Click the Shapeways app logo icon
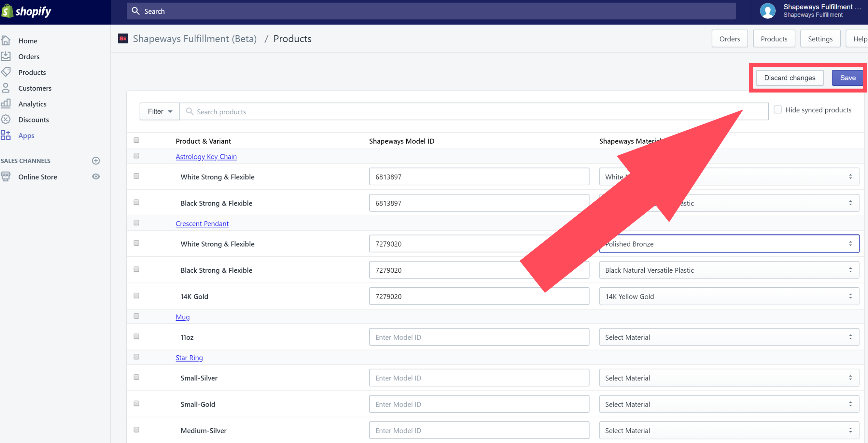 click(x=123, y=38)
